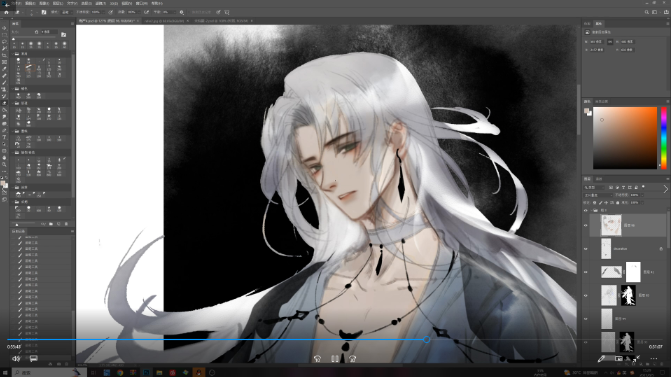Pick a color in the orange color field
671x377 pixels.
625,138
